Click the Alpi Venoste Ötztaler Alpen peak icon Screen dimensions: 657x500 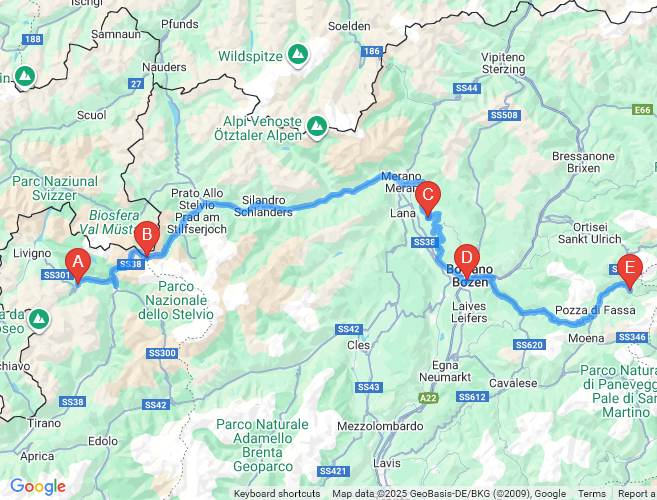coord(317,125)
